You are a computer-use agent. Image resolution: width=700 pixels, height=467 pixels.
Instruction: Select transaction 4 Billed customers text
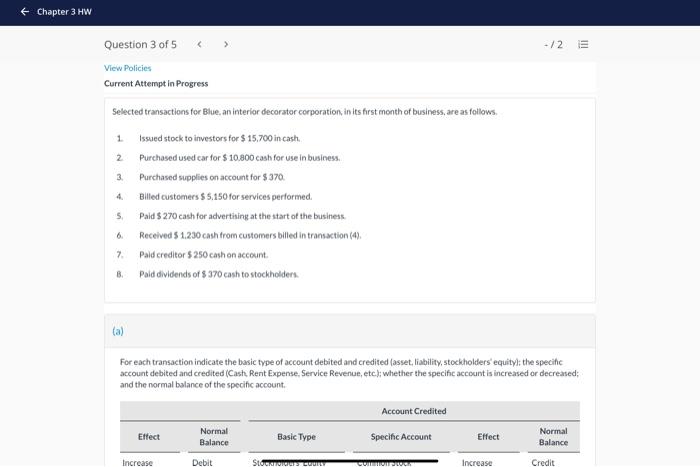pyautogui.click(x=225, y=196)
